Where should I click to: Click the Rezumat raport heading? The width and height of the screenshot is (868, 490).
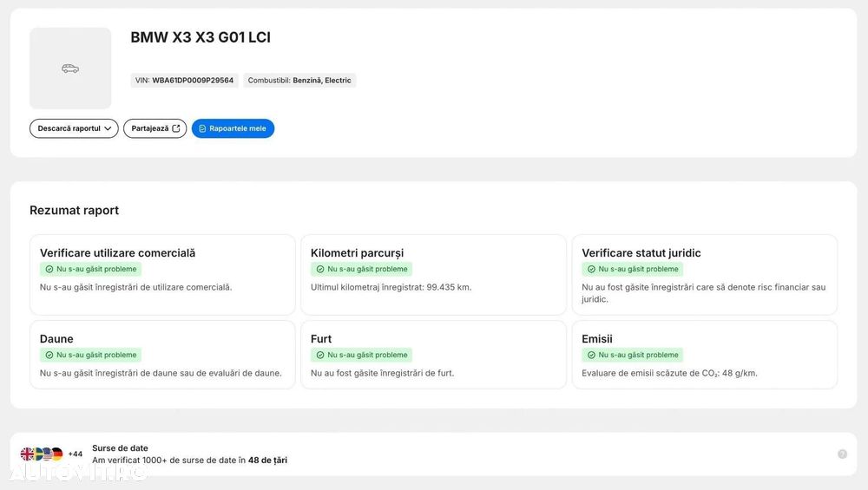click(x=74, y=210)
